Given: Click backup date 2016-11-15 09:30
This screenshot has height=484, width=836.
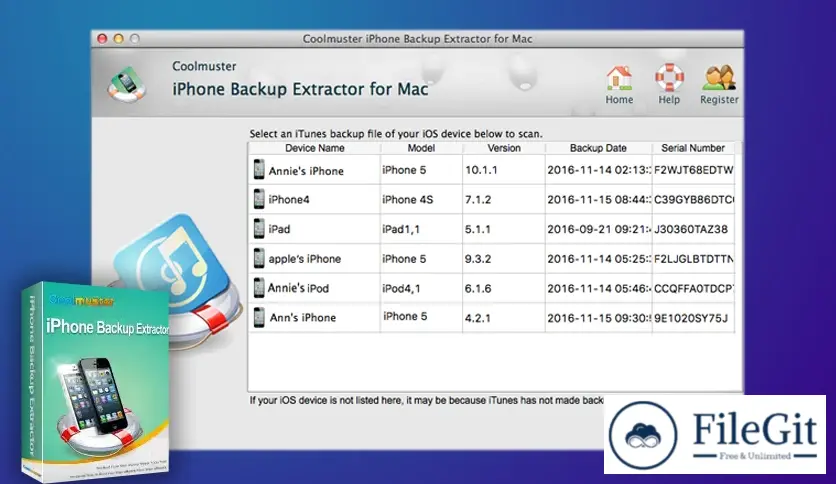Looking at the screenshot, I should point(599,318).
